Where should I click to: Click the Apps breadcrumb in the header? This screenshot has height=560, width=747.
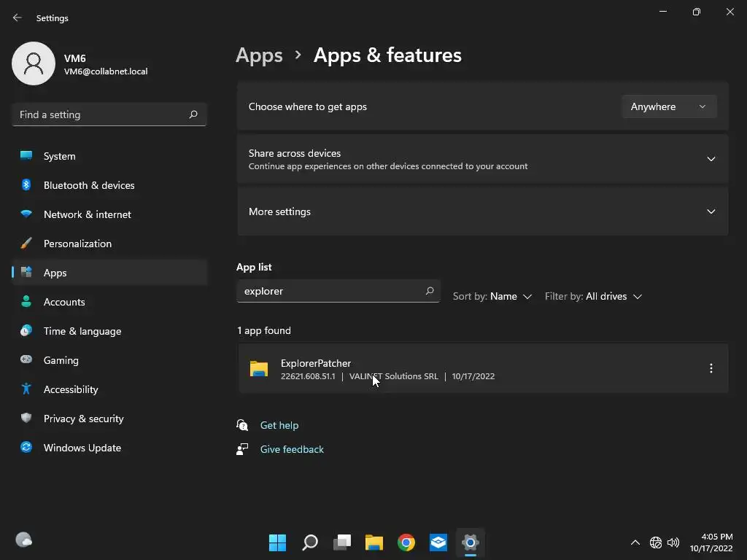[x=259, y=55]
